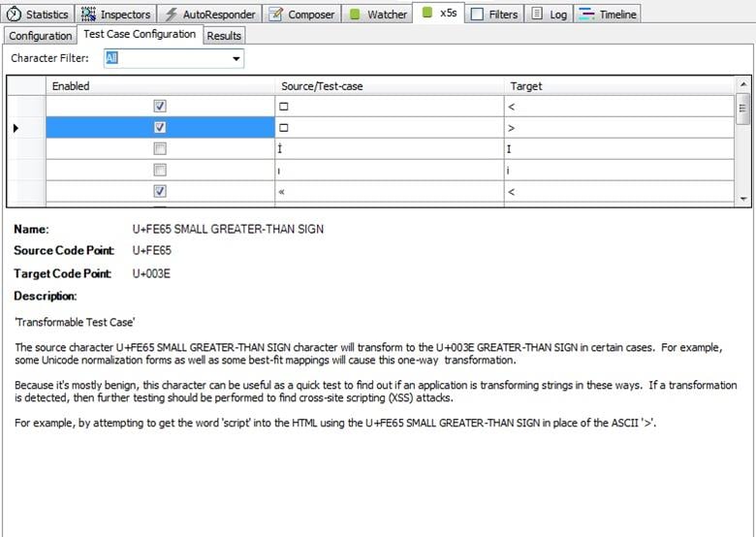Open the Statistics tab
This screenshot has width=756, height=537.
click(39, 15)
